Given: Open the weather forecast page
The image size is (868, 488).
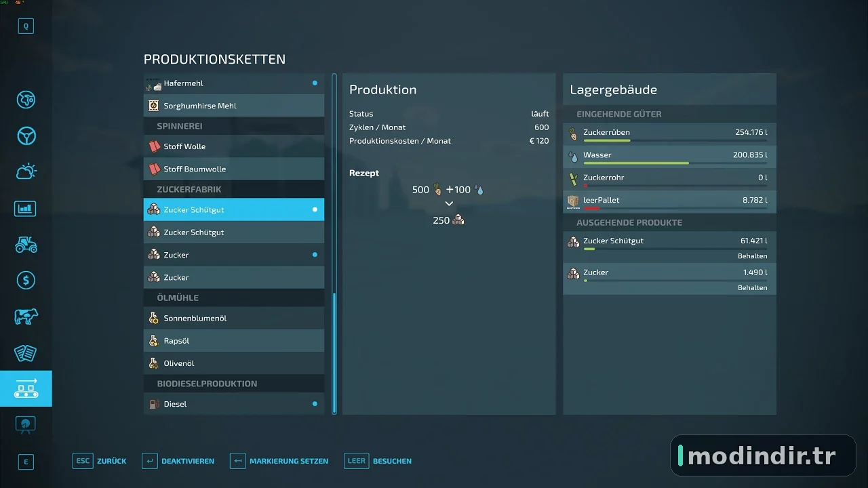Looking at the screenshot, I should (x=26, y=171).
